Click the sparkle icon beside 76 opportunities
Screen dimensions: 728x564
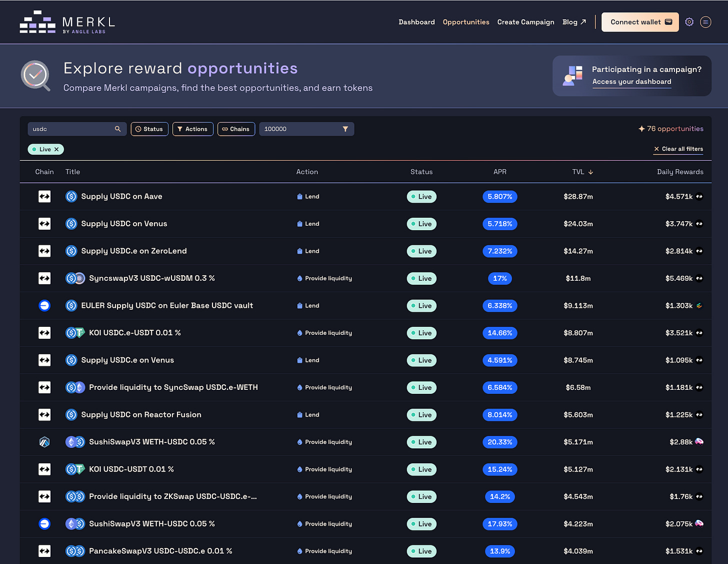point(641,129)
